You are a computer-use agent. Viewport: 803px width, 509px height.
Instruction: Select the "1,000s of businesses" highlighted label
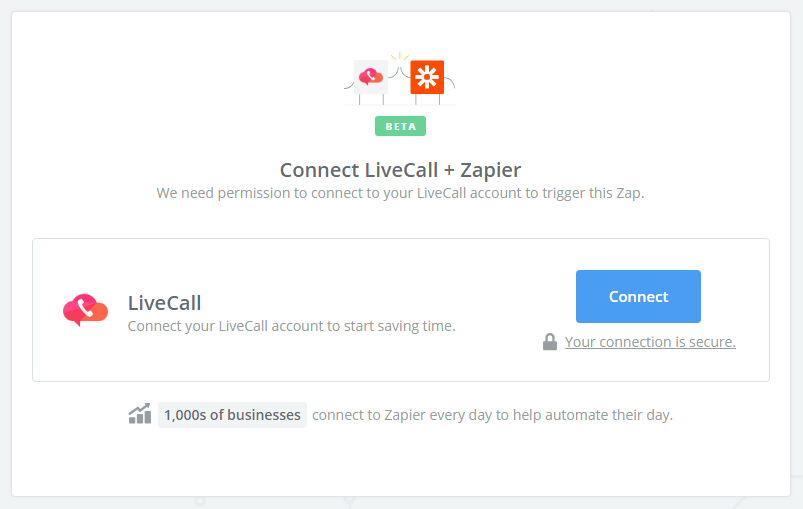pos(233,415)
